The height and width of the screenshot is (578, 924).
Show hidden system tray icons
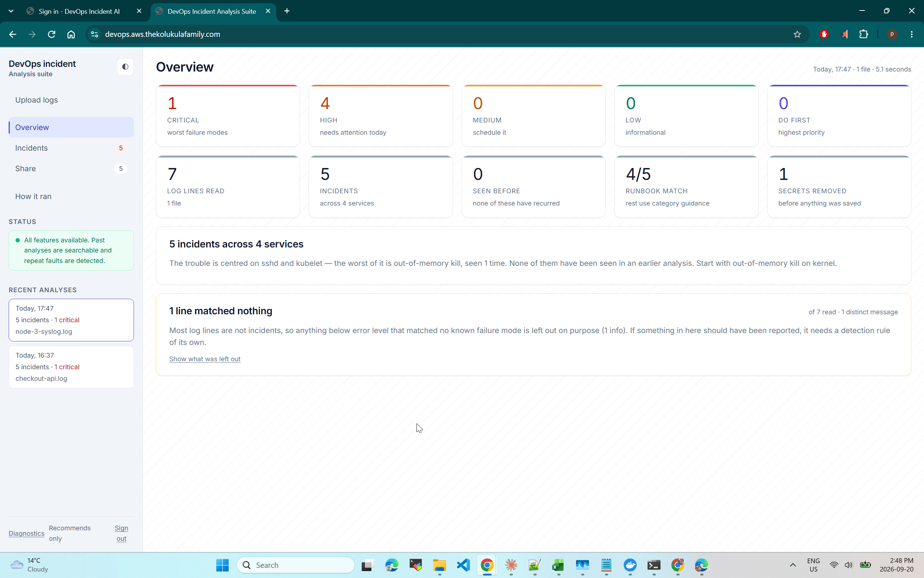[x=793, y=565]
